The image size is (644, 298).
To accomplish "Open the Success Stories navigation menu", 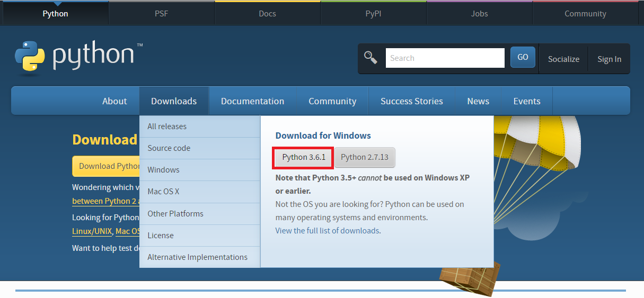I will 412,101.
